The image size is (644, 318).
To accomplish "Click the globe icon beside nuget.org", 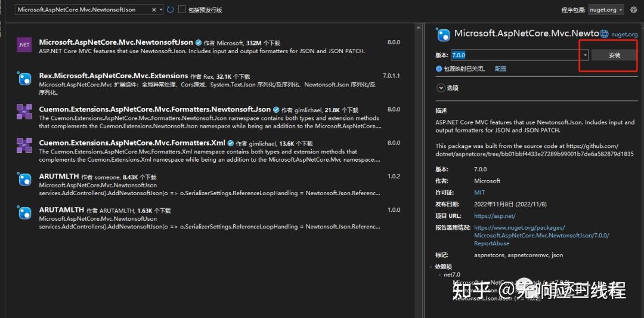I will (604, 34).
